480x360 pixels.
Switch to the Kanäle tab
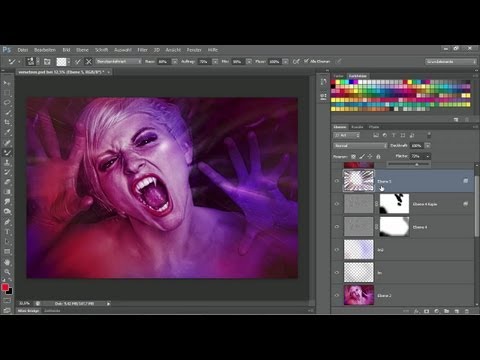(x=357, y=127)
